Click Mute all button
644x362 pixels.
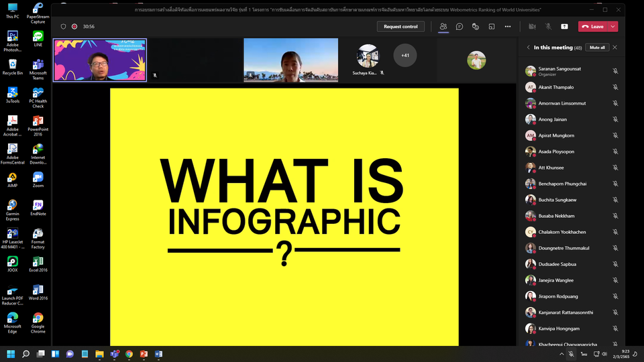tap(597, 47)
